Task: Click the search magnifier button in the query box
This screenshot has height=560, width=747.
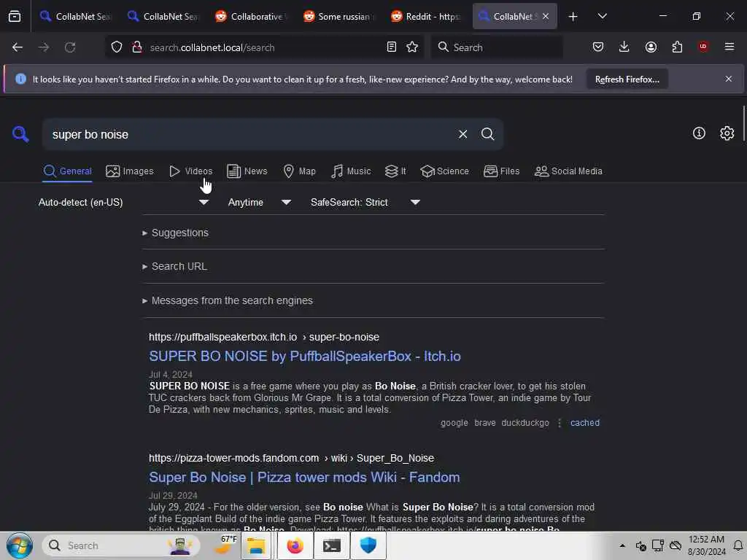Action: pyautogui.click(x=487, y=134)
